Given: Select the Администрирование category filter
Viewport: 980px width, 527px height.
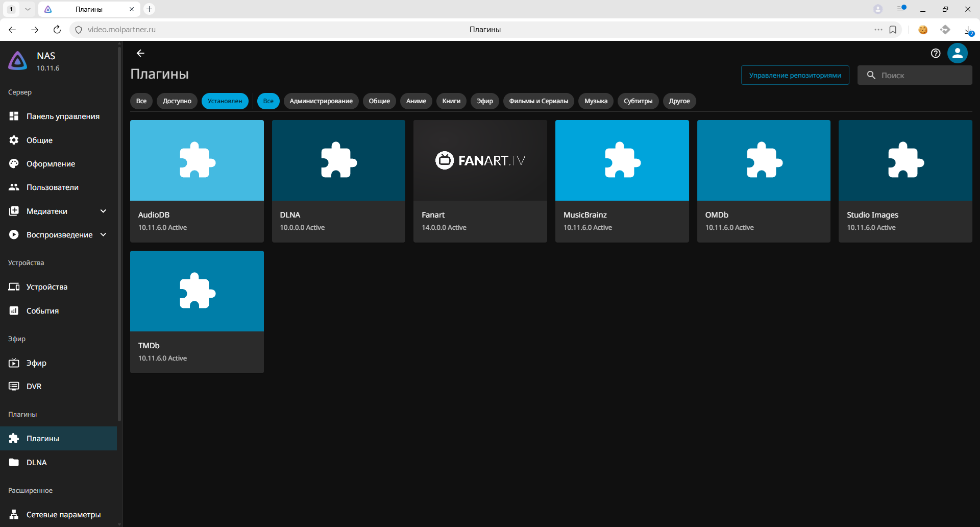Looking at the screenshot, I should [321, 101].
